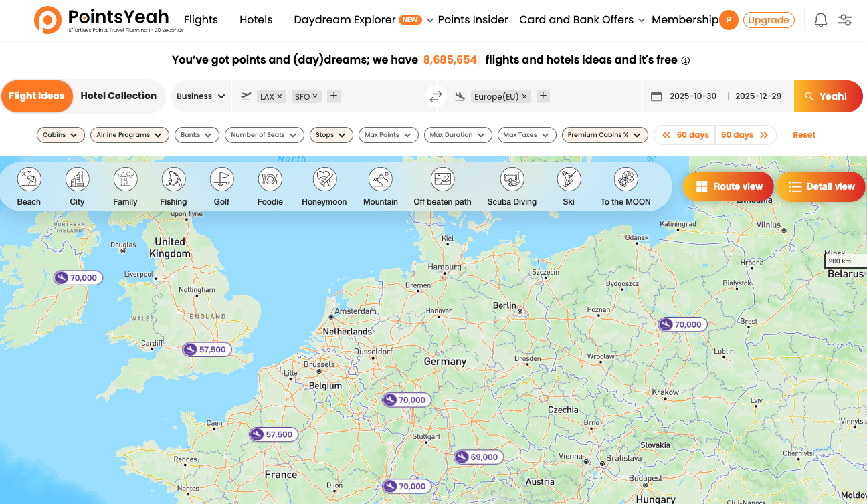Open the Cabins filter dropdown
867x504 pixels.
tap(60, 134)
